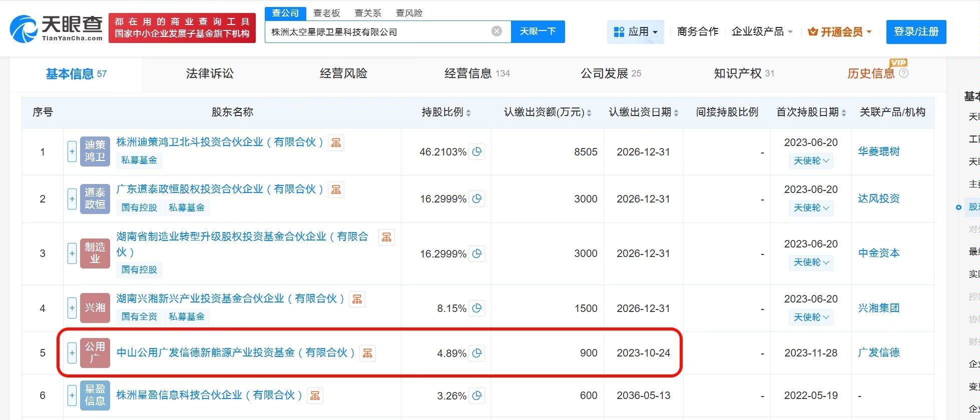Expand row 5 with the plus button
980x420 pixels.
click(x=72, y=352)
